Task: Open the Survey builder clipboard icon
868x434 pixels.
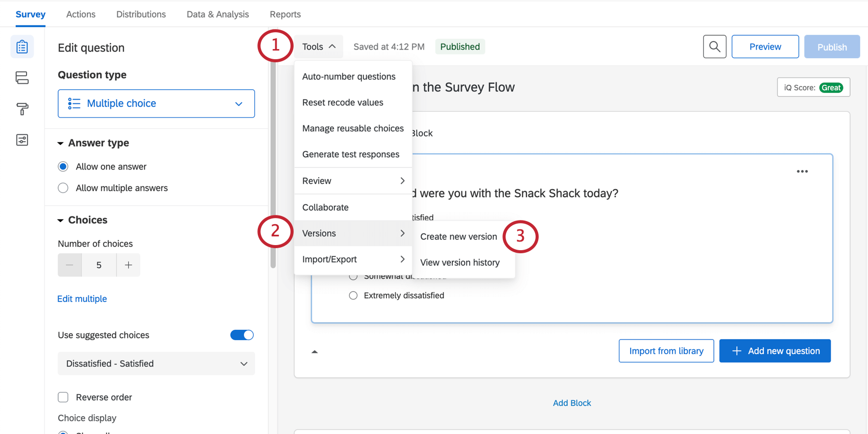Action: pos(22,47)
